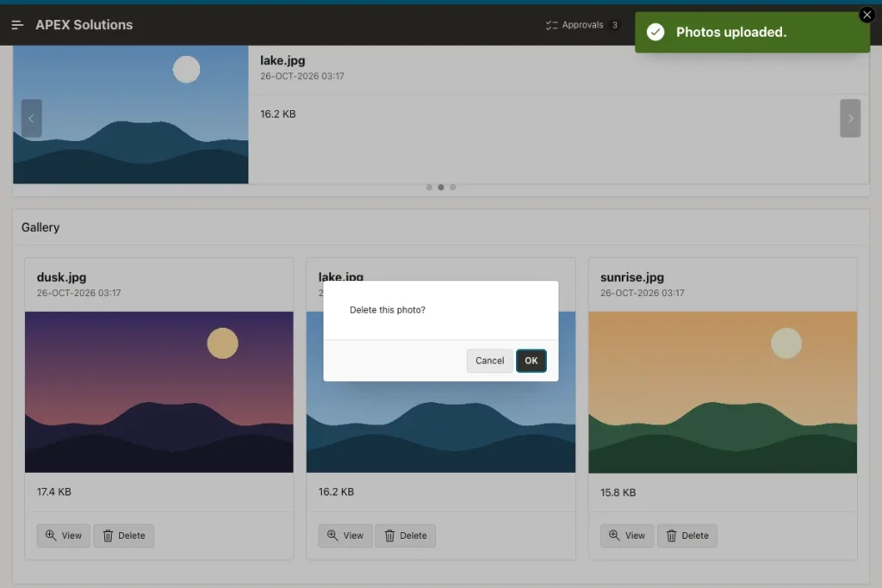View the lake.jpg gallery photo
This screenshot has height=588, width=882.
(x=345, y=535)
